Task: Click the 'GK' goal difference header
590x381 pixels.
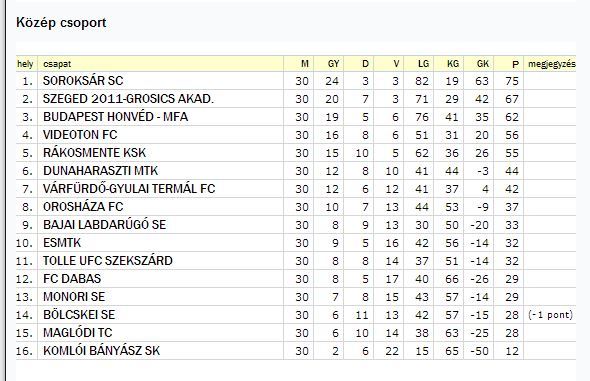Action: pos(483,64)
